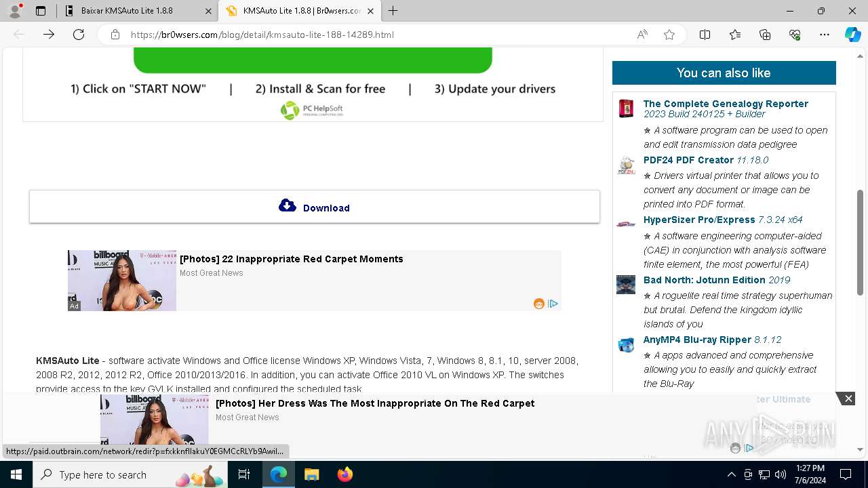Image resolution: width=868 pixels, height=488 pixels.
Task: Click the bottom banner ad thumbnail
Action: click(x=155, y=420)
